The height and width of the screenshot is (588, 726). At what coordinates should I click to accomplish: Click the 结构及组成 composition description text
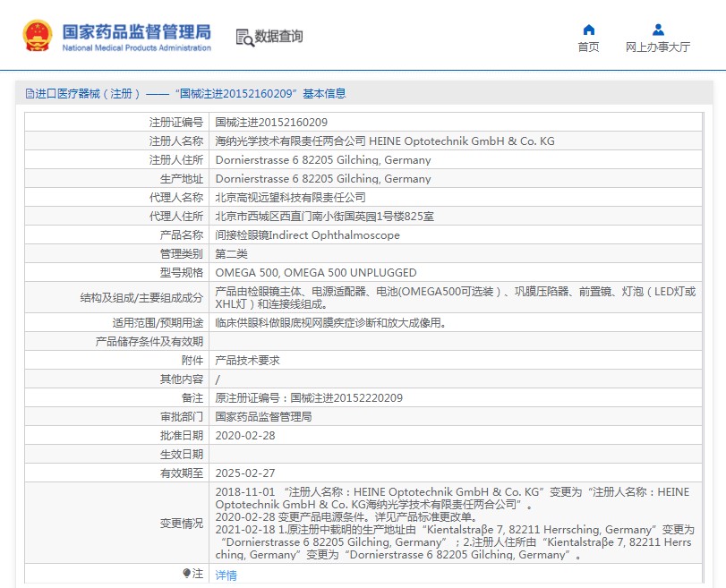tap(455, 298)
